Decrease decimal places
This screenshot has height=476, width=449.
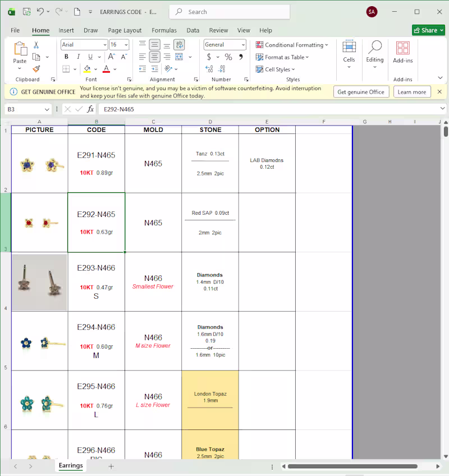222,69
